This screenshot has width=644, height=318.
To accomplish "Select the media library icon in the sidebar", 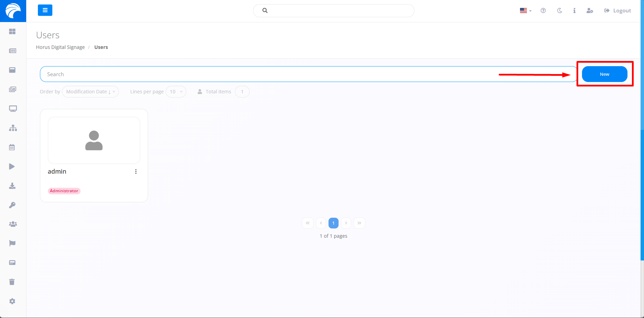I will tap(12, 89).
